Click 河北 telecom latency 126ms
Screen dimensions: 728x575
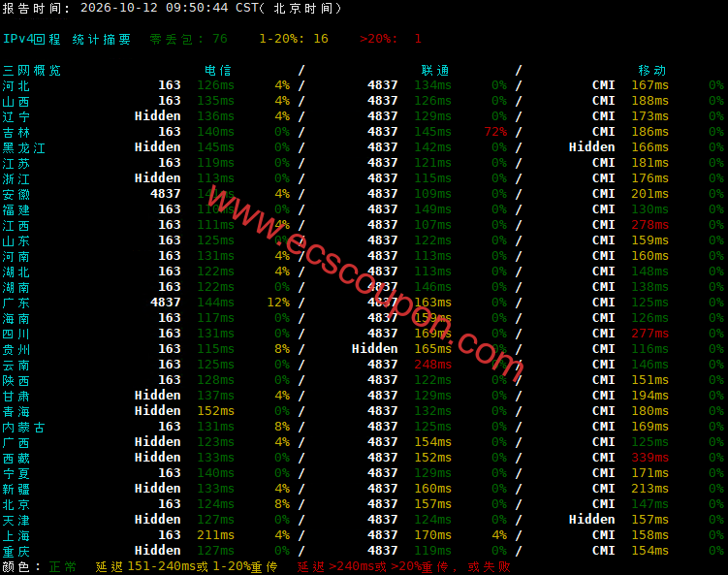pos(215,85)
